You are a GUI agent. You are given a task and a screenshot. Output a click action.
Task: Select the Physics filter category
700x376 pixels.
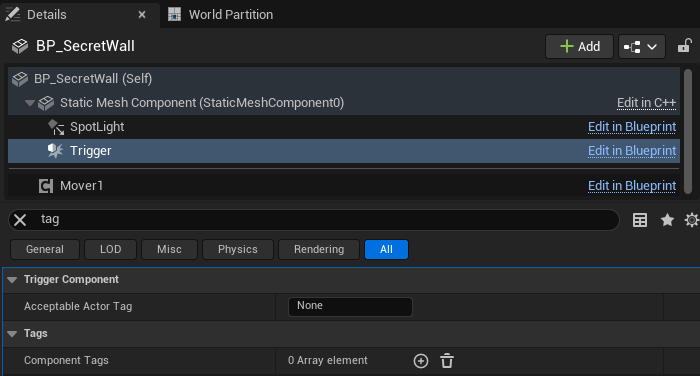238,249
